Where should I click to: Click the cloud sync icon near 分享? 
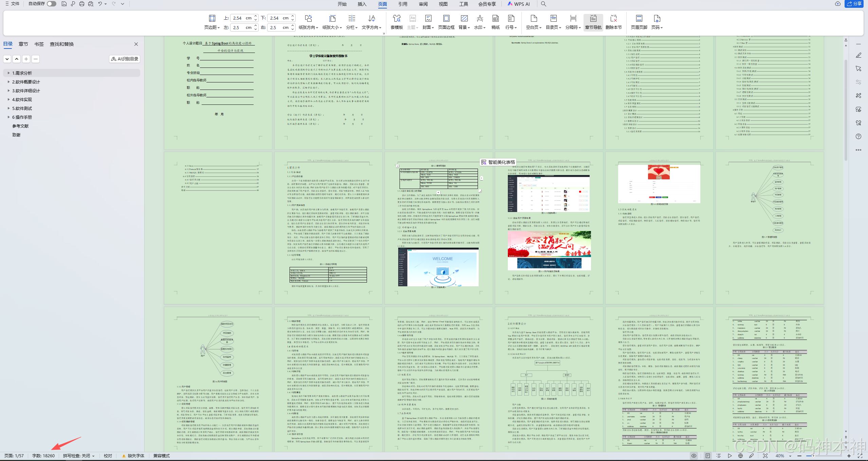(837, 4)
